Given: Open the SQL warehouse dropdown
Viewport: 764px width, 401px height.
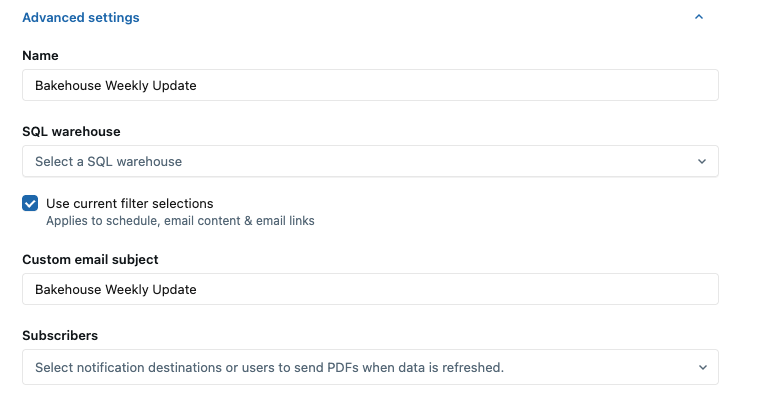Looking at the screenshot, I should 370,161.
